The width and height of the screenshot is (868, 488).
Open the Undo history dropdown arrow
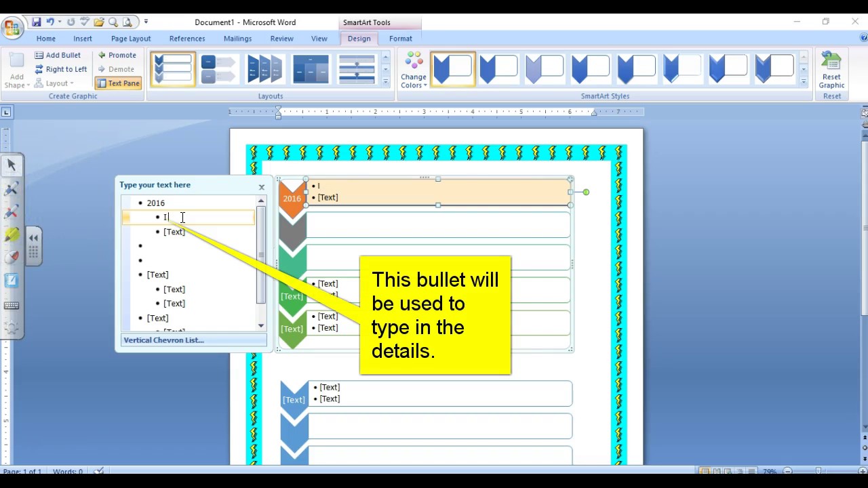pyautogui.click(x=59, y=22)
